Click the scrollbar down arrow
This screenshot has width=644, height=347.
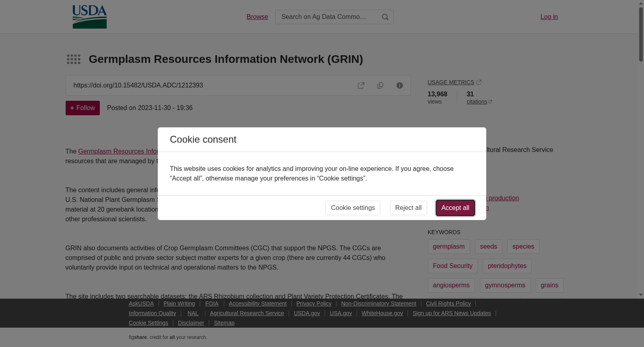pyautogui.click(x=641, y=295)
